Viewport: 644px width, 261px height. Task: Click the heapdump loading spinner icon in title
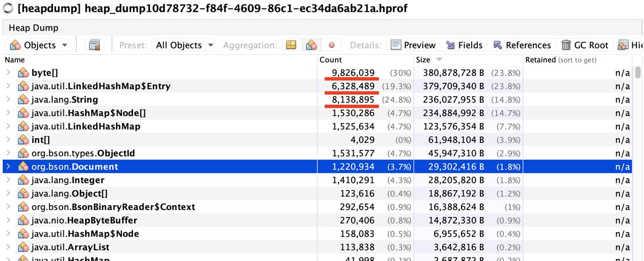tap(8, 9)
